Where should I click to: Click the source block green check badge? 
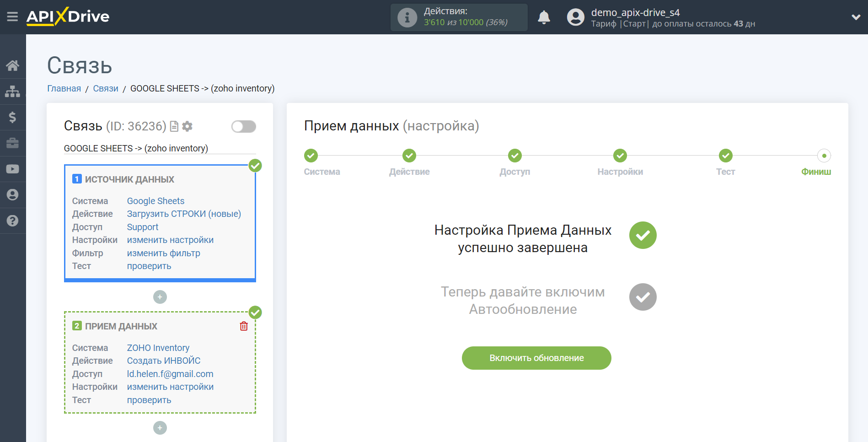255,166
